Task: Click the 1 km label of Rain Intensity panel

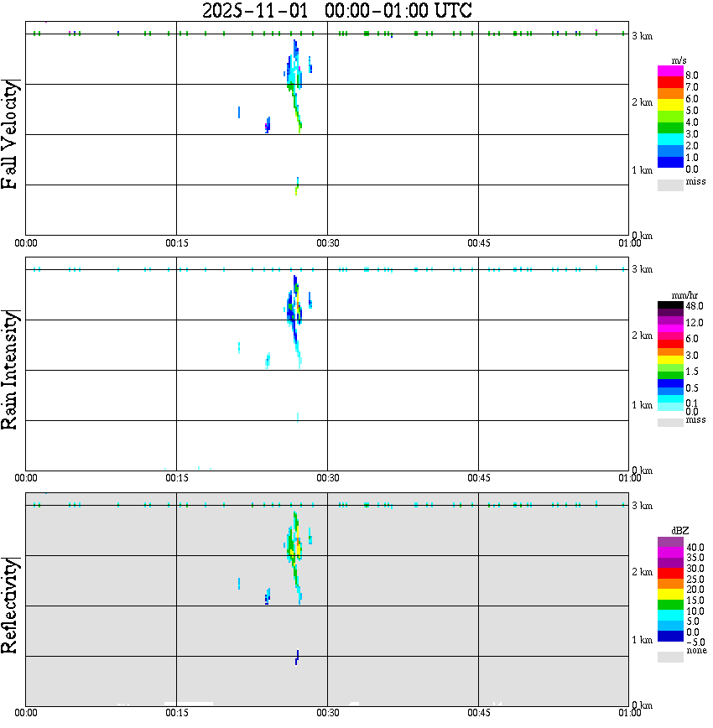Action: coord(642,405)
